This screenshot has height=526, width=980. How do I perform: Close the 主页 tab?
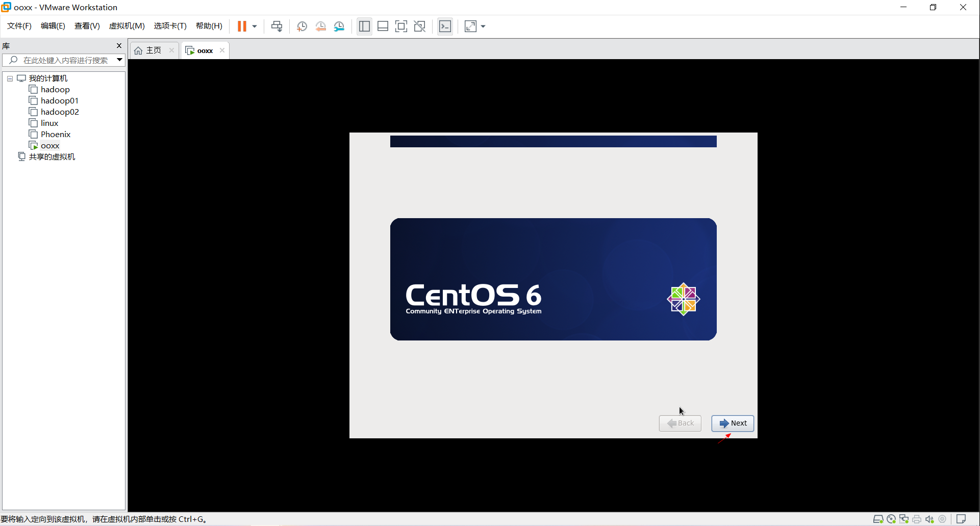pyautogui.click(x=171, y=50)
